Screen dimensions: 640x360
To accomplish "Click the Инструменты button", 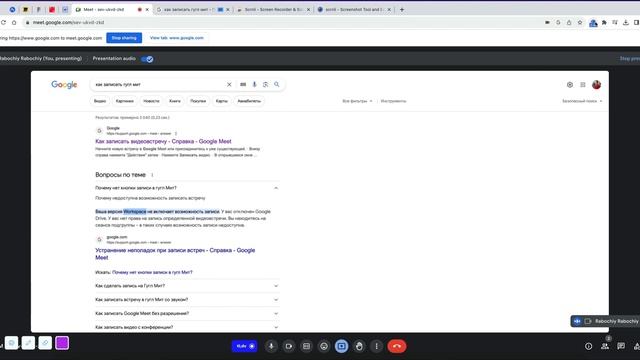I will tap(393, 101).
